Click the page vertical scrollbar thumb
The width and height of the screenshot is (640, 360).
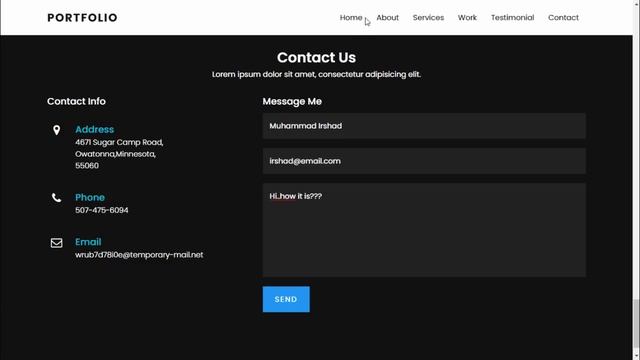pos(636,325)
